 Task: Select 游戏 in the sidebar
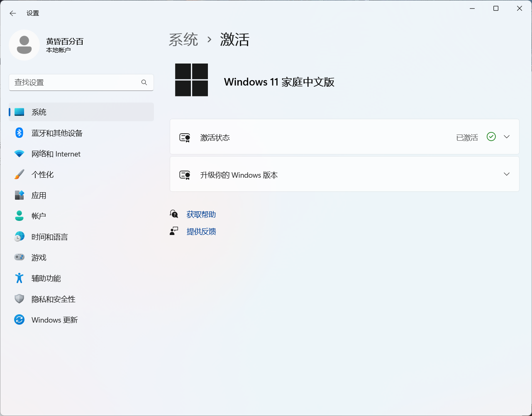pos(81,257)
